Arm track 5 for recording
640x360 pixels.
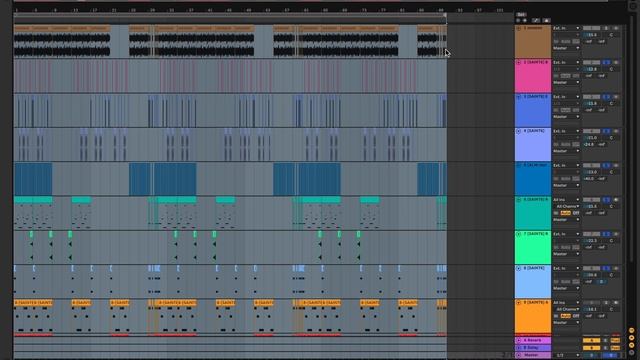click(616, 165)
